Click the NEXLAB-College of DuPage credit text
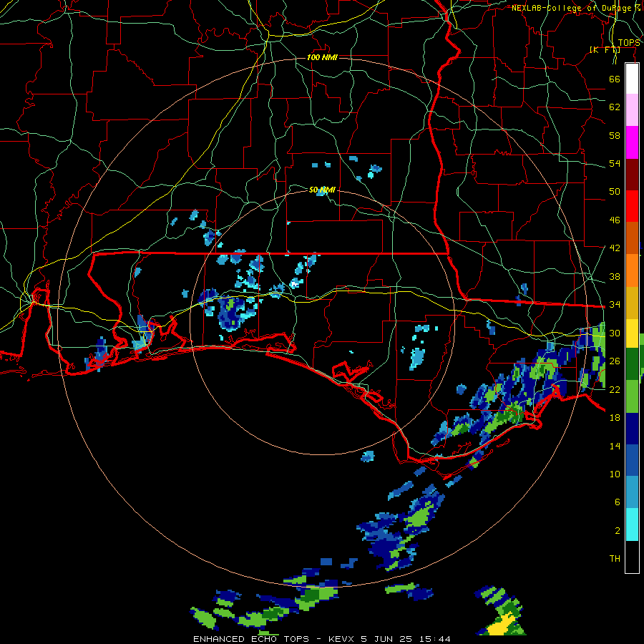644x644 pixels. 576,8
